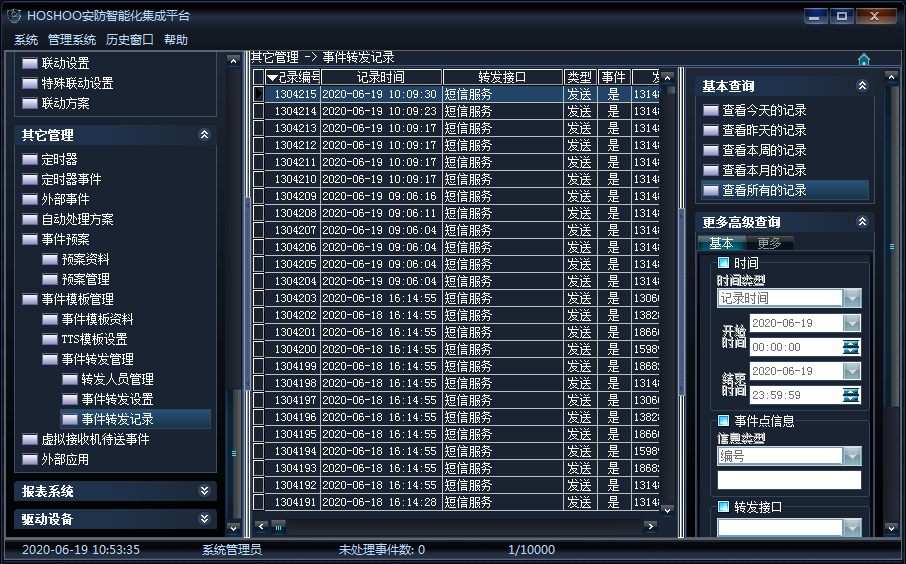Toggle the 事件点信息 checkbox
906x564 pixels.
pos(724,421)
